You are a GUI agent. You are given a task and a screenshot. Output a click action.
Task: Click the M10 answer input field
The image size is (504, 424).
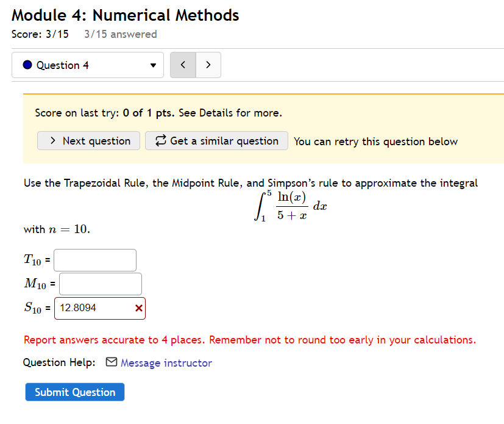(x=100, y=284)
